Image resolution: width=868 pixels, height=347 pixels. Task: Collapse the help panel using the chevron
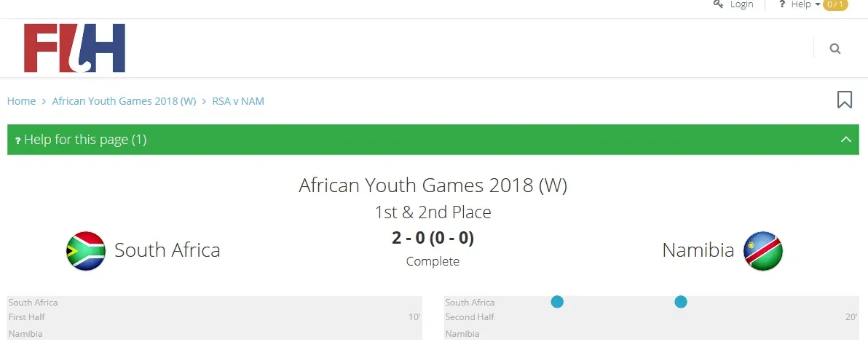point(845,140)
